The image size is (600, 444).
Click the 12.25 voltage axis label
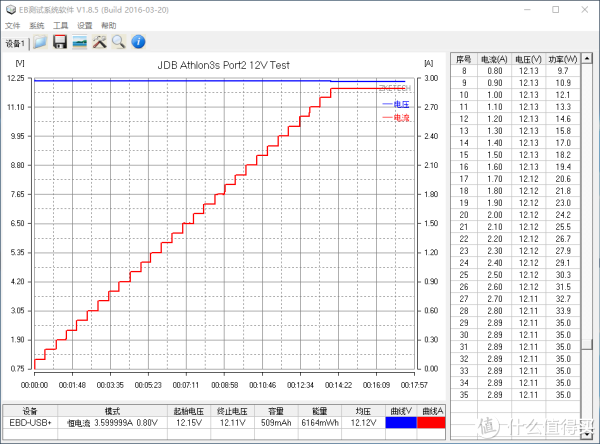click(16, 78)
